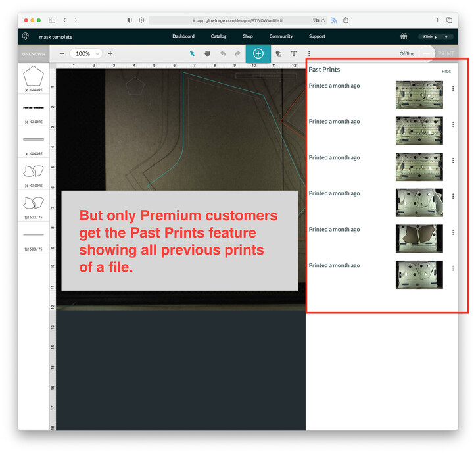
Task: Select the thin rectangle step in the sidebar
Action: (34, 142)
